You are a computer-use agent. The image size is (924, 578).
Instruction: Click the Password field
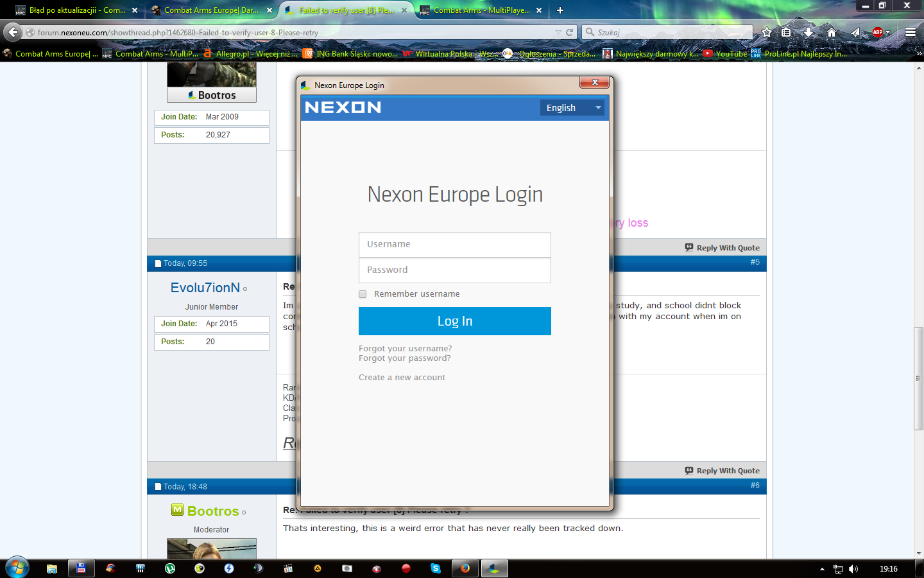[455, 270]
